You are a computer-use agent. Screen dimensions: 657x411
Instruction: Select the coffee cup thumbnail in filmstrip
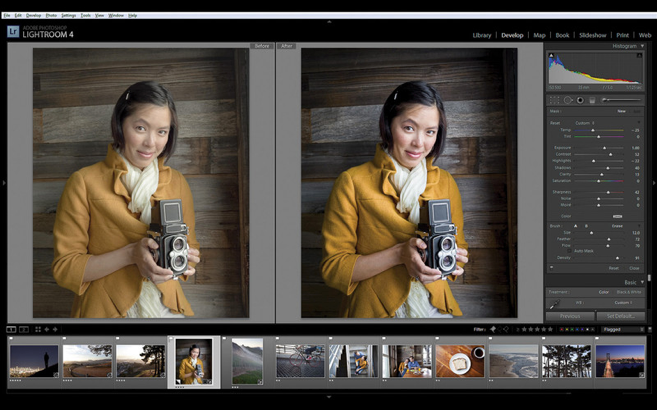459,361
